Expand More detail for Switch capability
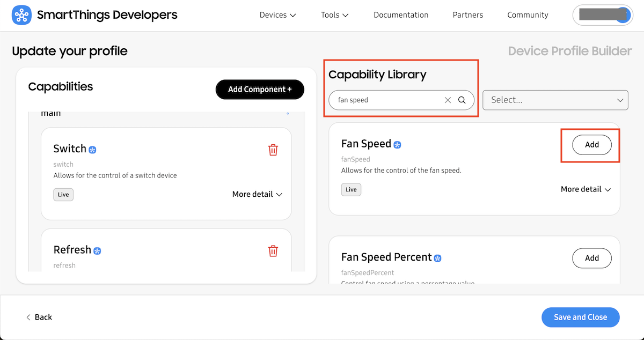 pos(257,194)
